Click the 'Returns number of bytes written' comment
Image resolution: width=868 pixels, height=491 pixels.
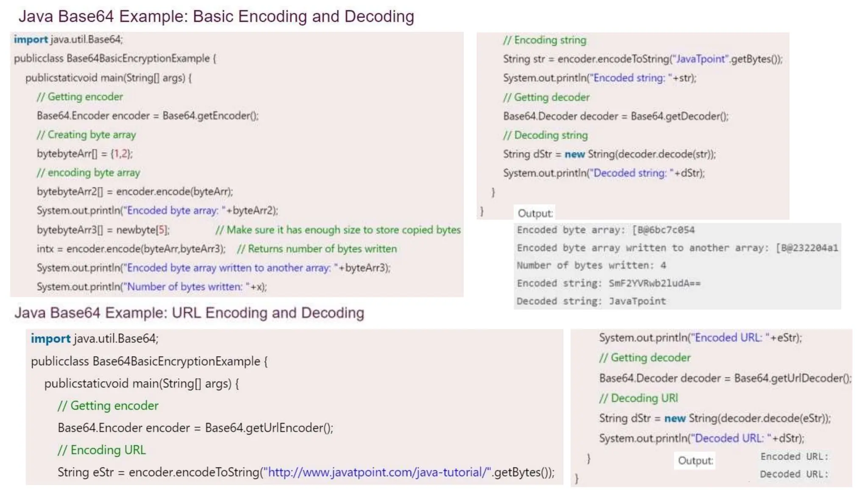pos(317,249)
